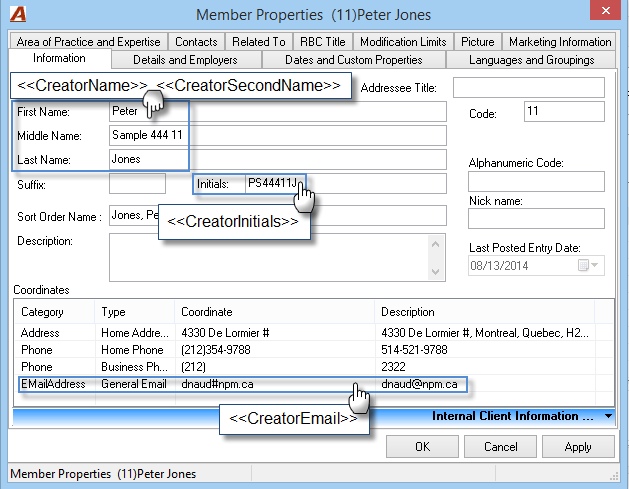Click the Description column header in Coordinates
This screenshot has width=629, height=489.
pyautogui.click(x=485, y=312)
